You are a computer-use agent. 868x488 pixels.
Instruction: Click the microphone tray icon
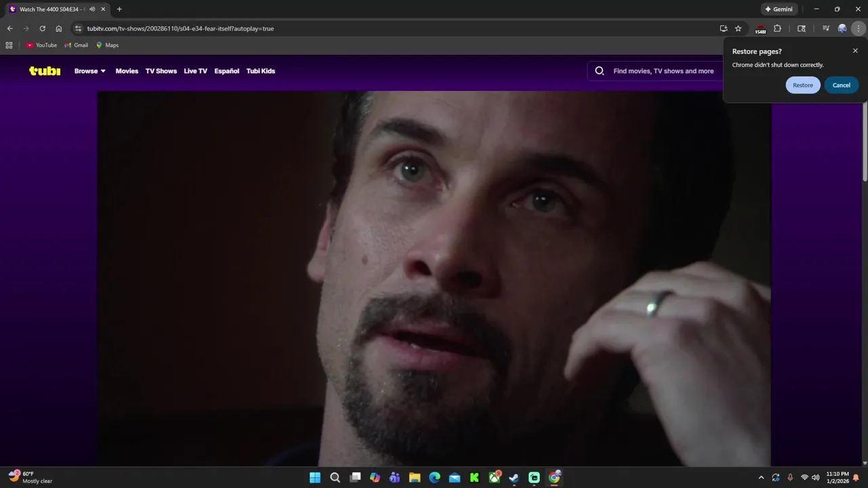click(790, 478)
